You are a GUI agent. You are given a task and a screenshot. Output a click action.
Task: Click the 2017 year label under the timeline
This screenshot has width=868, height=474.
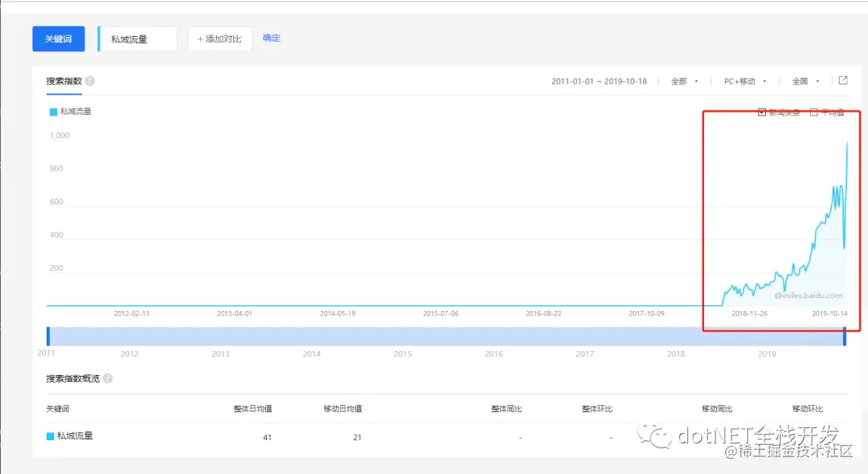point(584,354)
